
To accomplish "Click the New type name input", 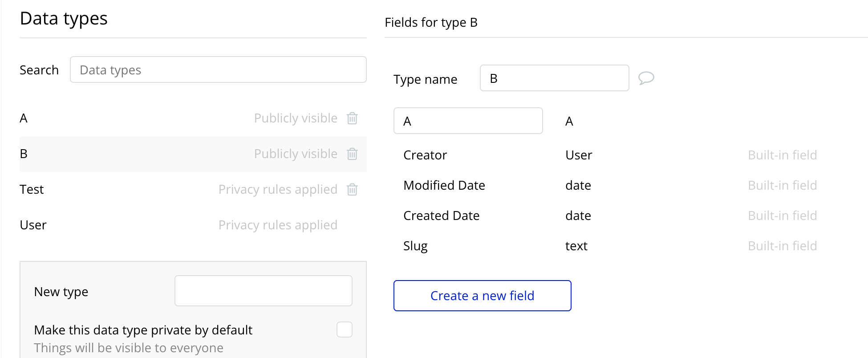I will click(x=263, y=291).
